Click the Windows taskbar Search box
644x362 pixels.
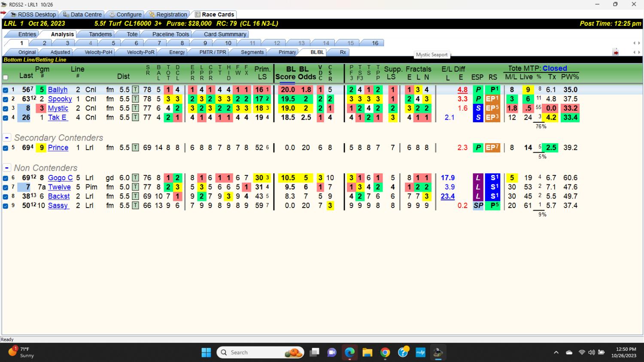coord(261,353)
